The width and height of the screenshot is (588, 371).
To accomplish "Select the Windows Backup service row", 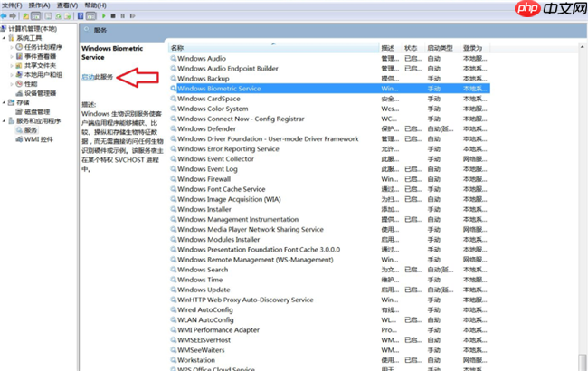I will [329, 79].
